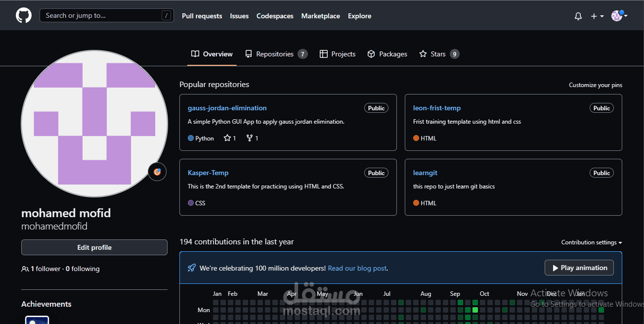Open the 1 follower link

(45, 269)
